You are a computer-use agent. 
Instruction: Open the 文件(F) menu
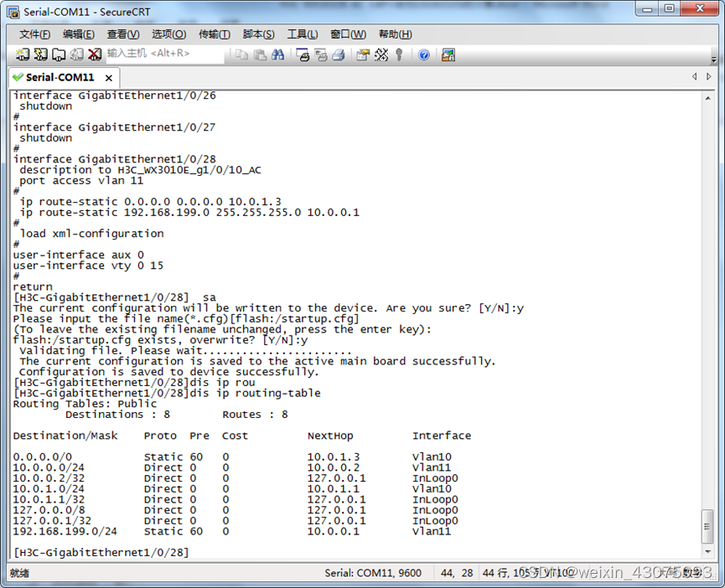point(34,34)
